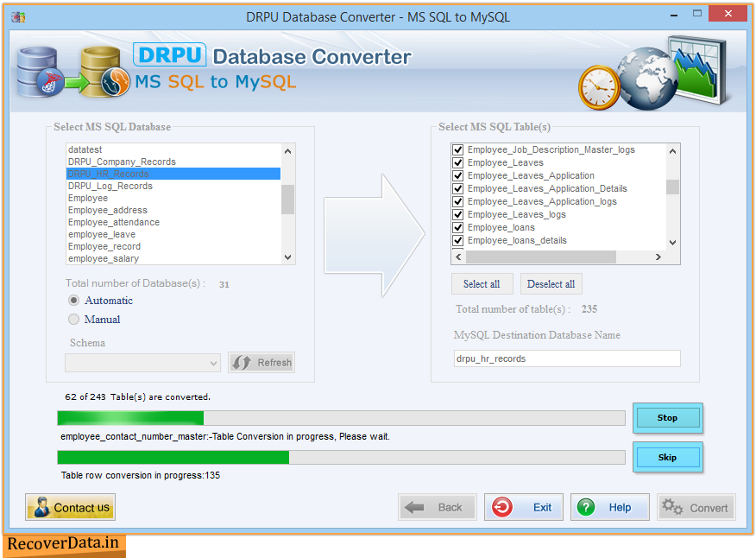The width and height of the screenshot is (756, 558).
Task: Click table list scroll down arrow
Action: click(672, 243)
